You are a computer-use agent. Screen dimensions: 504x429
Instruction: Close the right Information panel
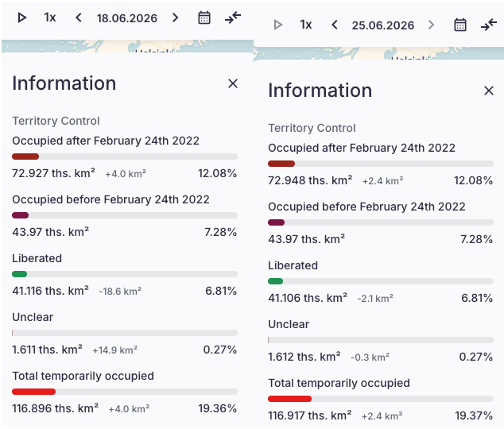click(489, 91)
